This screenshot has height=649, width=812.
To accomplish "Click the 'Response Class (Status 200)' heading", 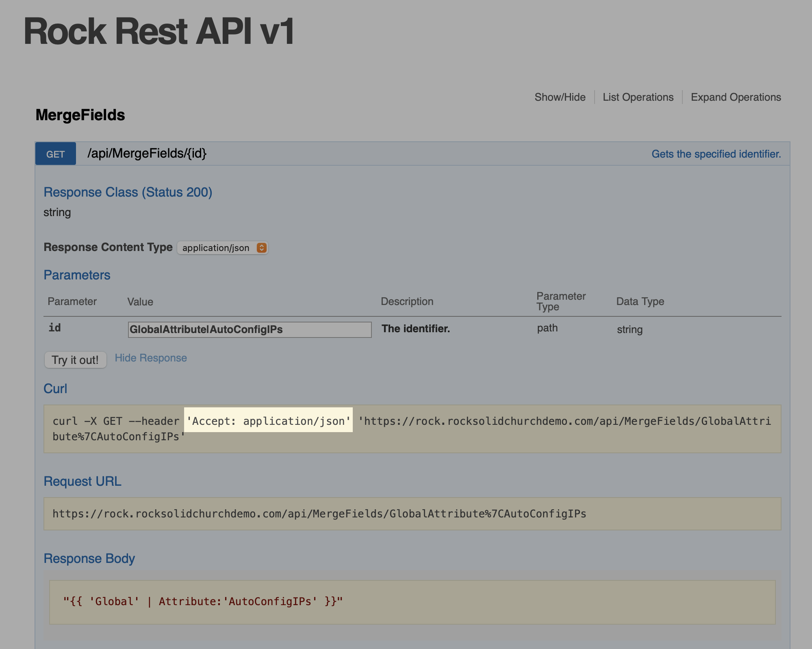I will (128, 192).
